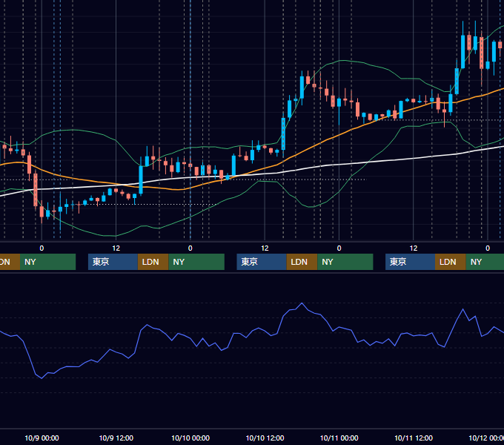The width and height of the screenshot is (504, 445).
Task: Click the tall blue breakout candle on 10/10 afternoon
Action: point(283,133)
